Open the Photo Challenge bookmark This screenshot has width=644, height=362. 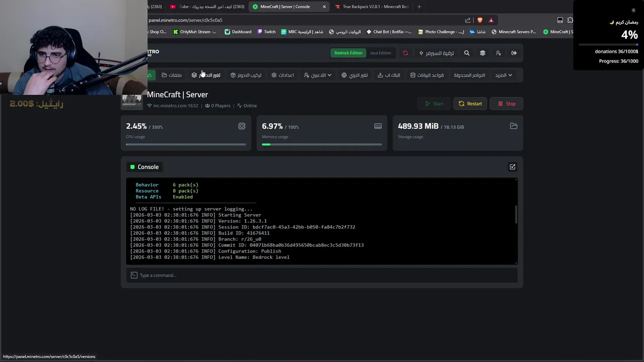441,32
